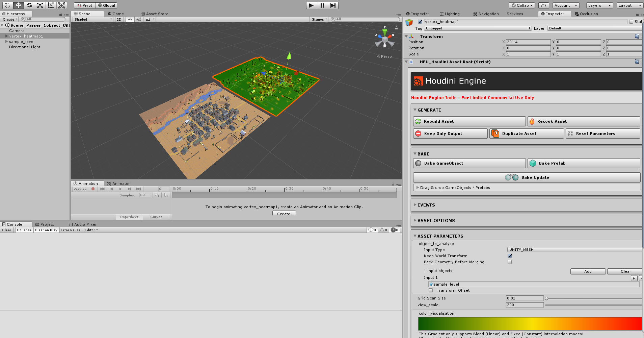The height and width of the screenshot is (338, 644).
Task: Disable Keep World Transform
Action: pyautogui.click(x=510, y=256)
